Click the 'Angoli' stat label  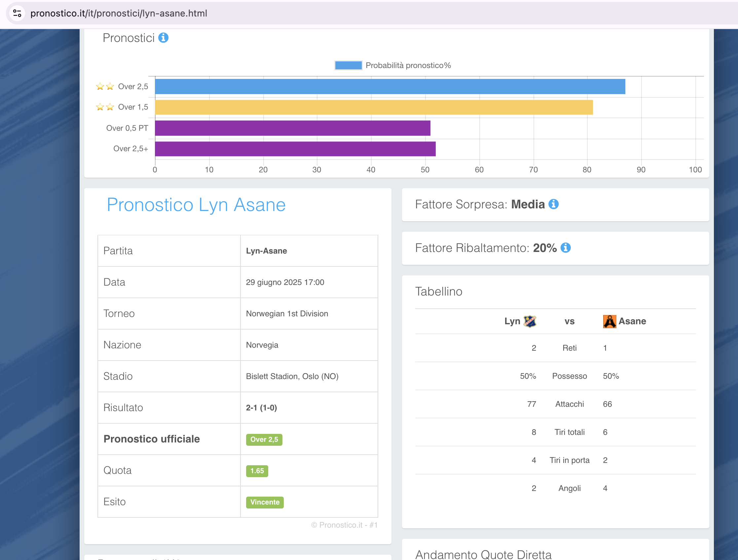[x=570, y=488]
